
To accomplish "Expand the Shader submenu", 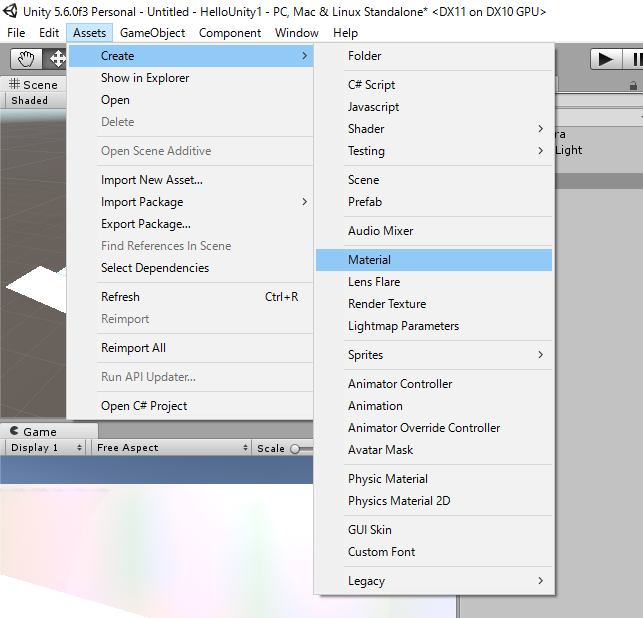I will click(x=434, y=129).
